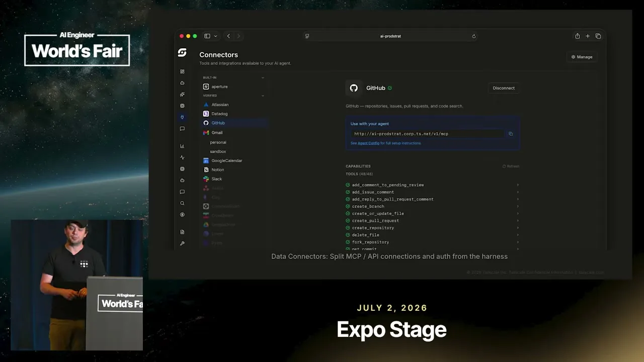Toggle the browser sidebar icon

point(207,36)
